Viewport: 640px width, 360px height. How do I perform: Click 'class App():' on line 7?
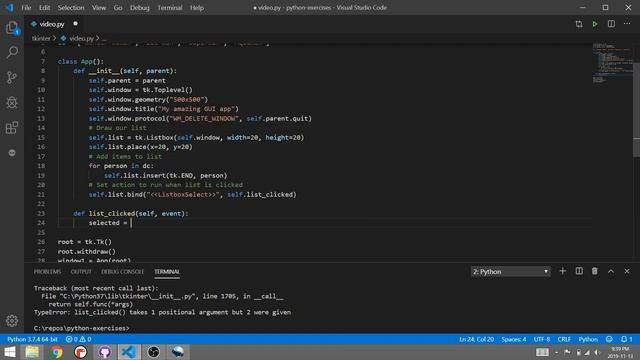pyautogui.click(x=81, y=61)
